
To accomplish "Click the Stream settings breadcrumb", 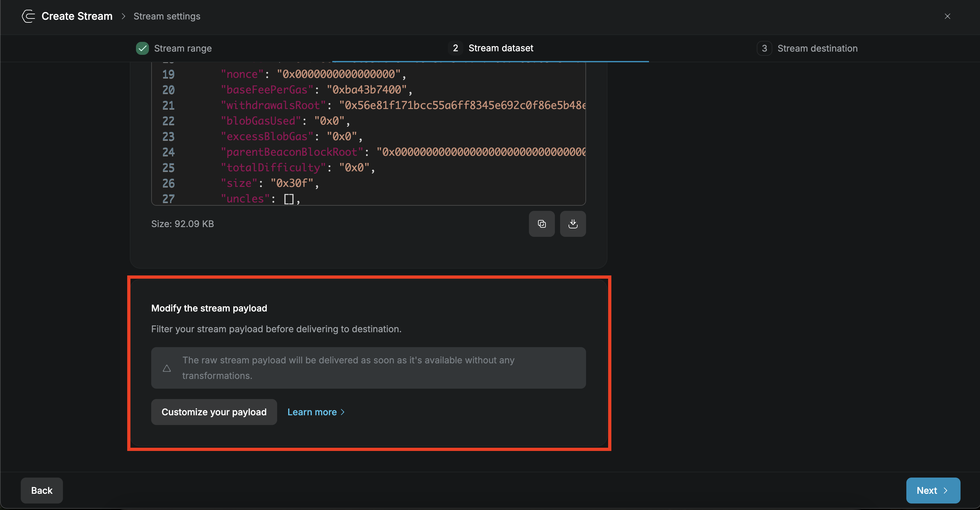I will [166, 16].
